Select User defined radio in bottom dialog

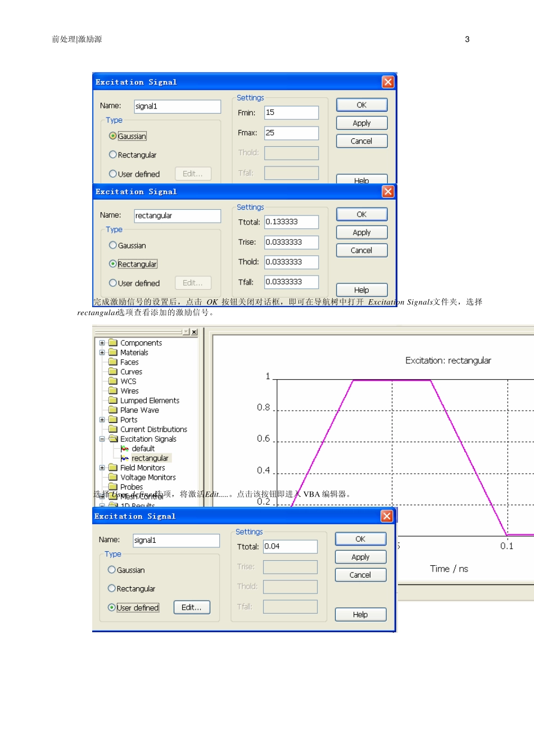(x=112, y=607)
